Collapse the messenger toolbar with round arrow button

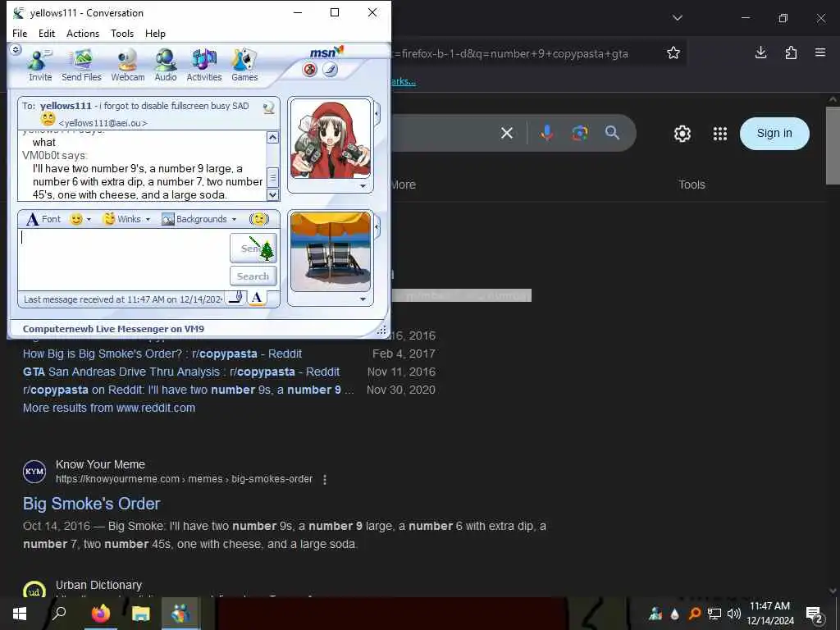(16, 50)
